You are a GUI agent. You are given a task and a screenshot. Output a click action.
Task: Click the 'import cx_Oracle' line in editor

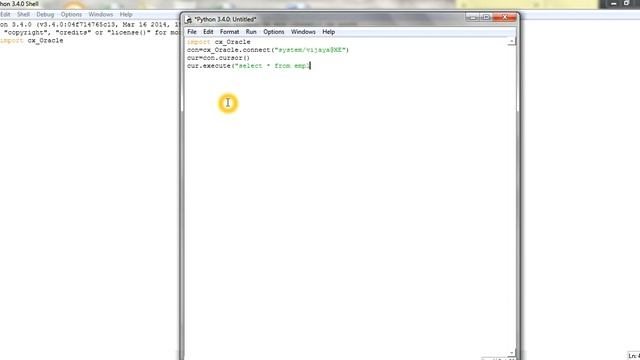coord(219,42)
